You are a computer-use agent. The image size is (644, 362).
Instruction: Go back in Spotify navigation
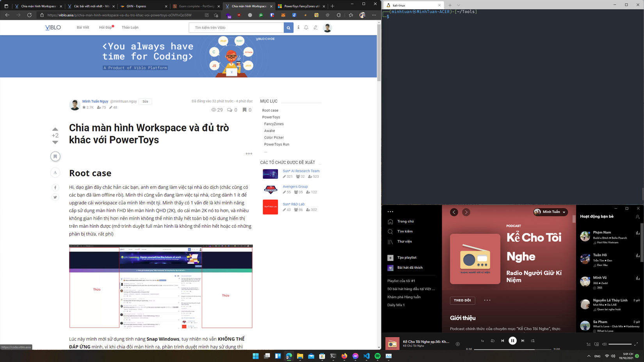[x=454, y=212]
